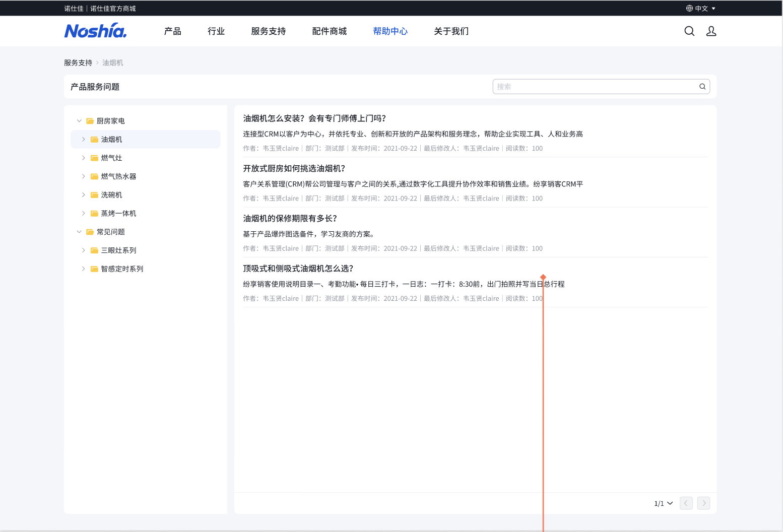Open the 行业 menu
Image resolution: width=783 pixels, height=532 pixels.
point(216,31)
